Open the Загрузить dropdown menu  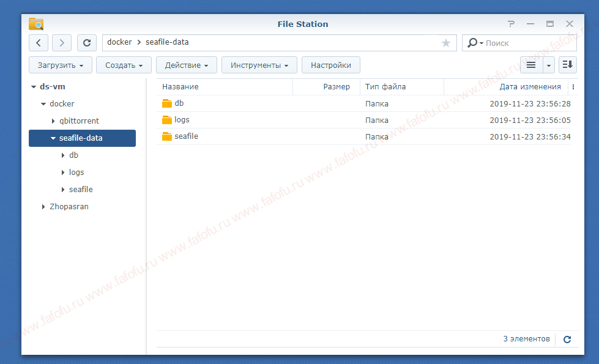pyautogui.click(x=61, y=65)
